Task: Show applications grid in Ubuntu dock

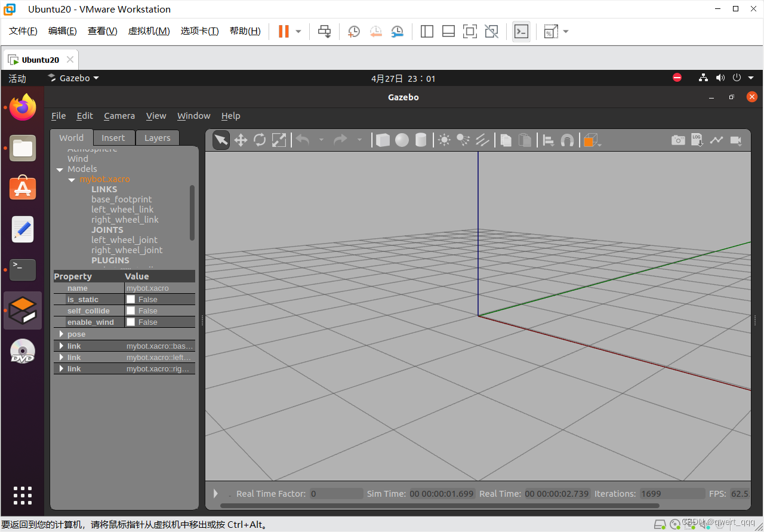Action: (x=23, y=496)
